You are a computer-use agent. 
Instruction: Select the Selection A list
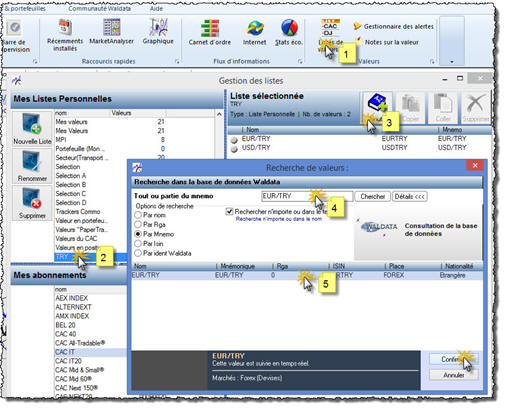coord(71,176)
